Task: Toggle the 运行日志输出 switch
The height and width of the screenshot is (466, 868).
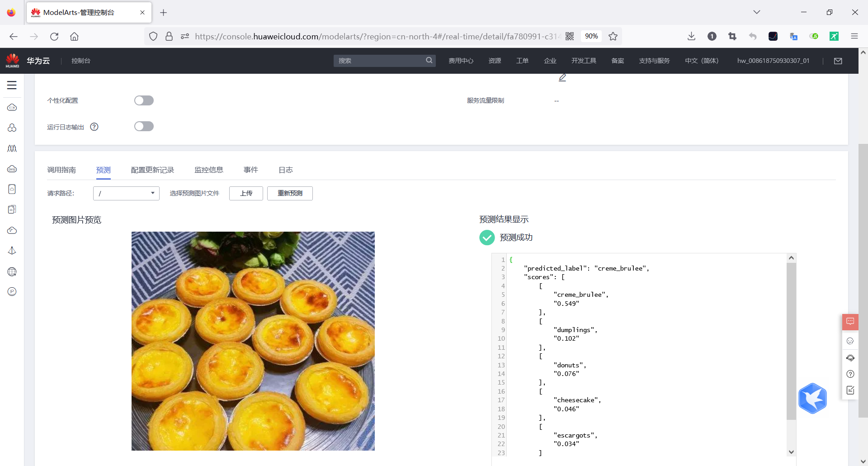Action: tap(144, 126)
